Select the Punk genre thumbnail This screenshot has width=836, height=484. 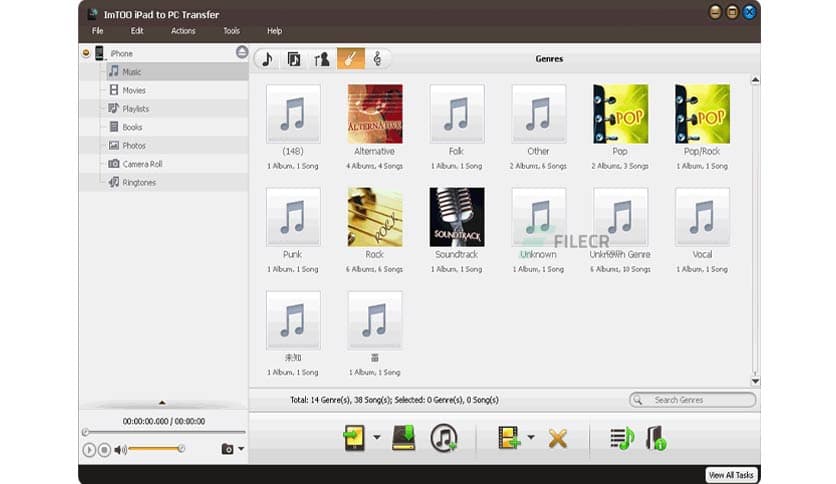293,217
